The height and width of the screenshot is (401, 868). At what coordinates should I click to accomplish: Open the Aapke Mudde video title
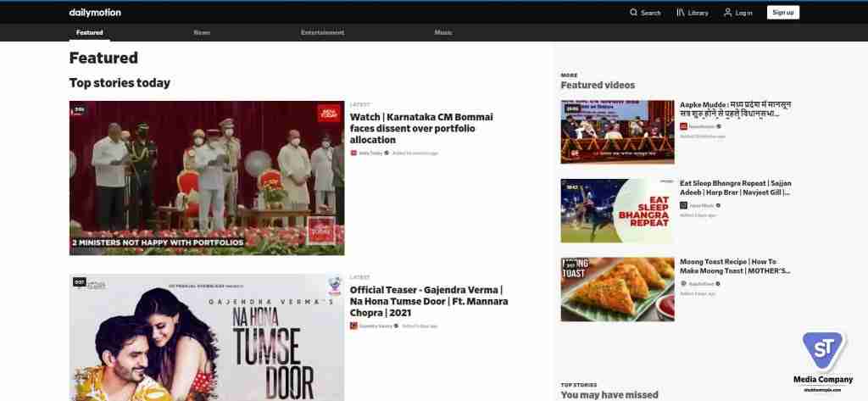(736, 109)
